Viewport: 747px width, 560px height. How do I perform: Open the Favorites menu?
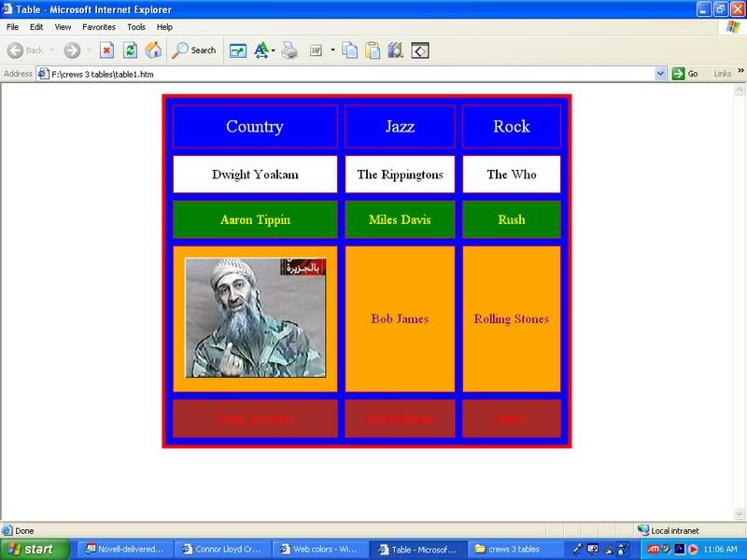99,27
